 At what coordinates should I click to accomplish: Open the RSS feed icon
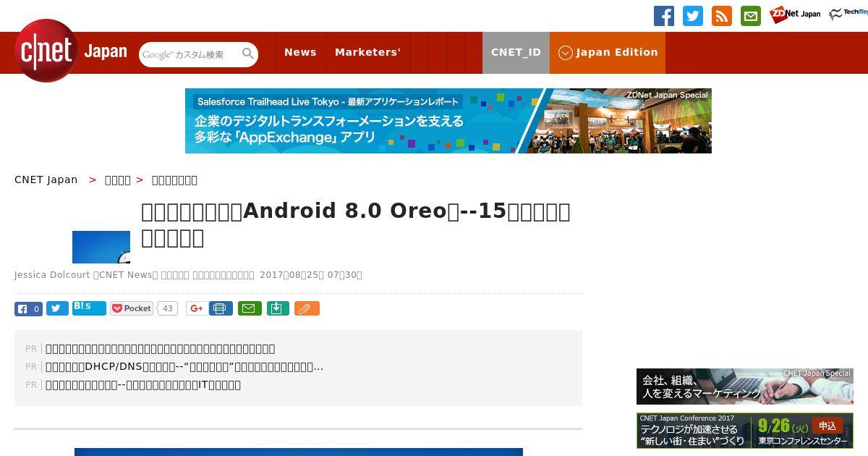pos(722,16)
